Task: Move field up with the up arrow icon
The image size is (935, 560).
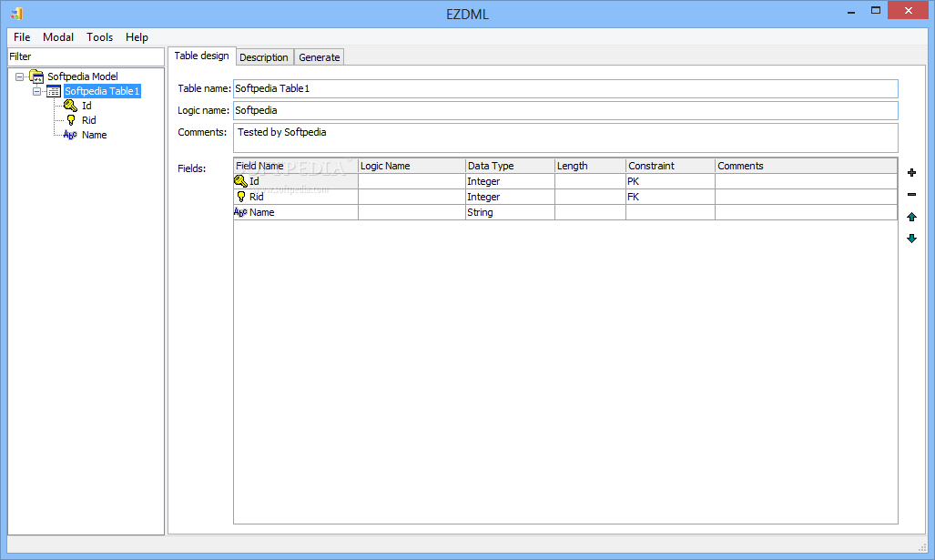Action: point(911,217)
